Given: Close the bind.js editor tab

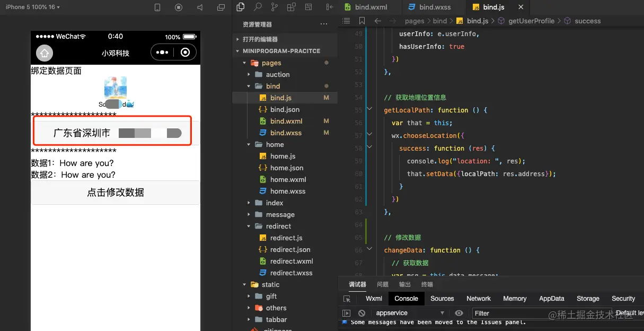Looking at the screenshot, I should tap(521, 7).
